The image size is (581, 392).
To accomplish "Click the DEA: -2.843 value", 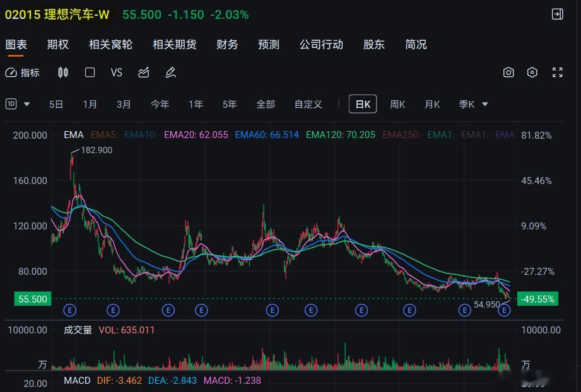I will point(172,380).
